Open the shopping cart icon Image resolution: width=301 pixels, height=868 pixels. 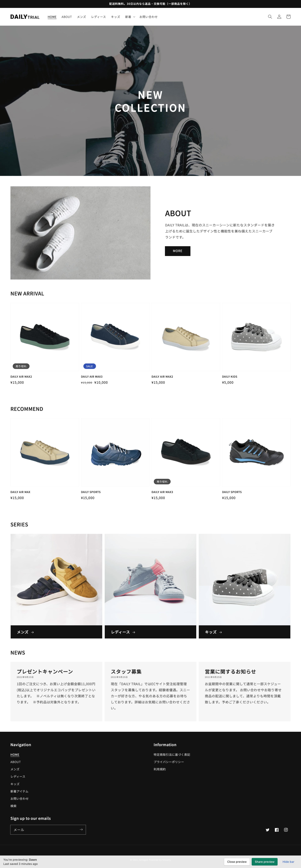coord(288,17)
